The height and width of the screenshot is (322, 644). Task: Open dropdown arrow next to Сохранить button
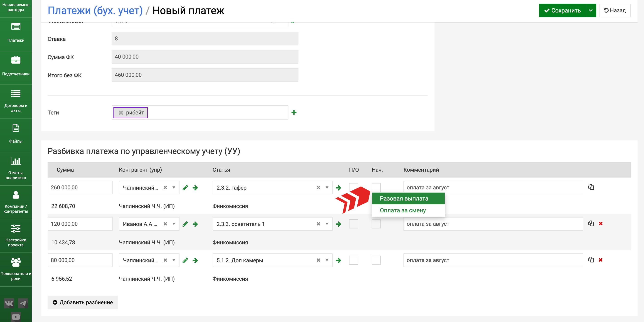[x=591, y=10]
